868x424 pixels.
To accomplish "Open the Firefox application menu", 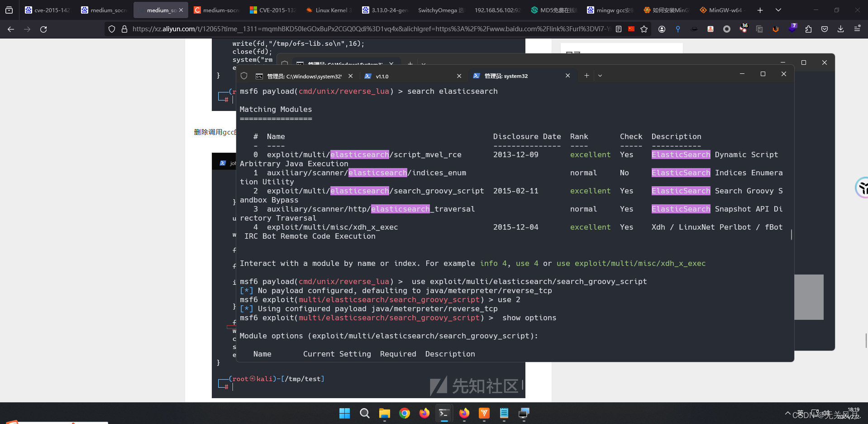I will point(857,29).
